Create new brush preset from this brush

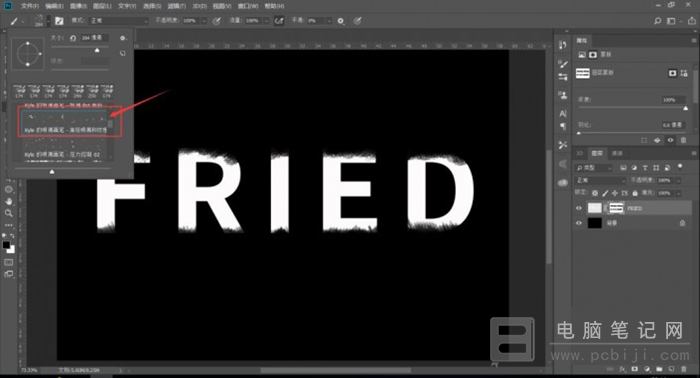click(123, 53)
